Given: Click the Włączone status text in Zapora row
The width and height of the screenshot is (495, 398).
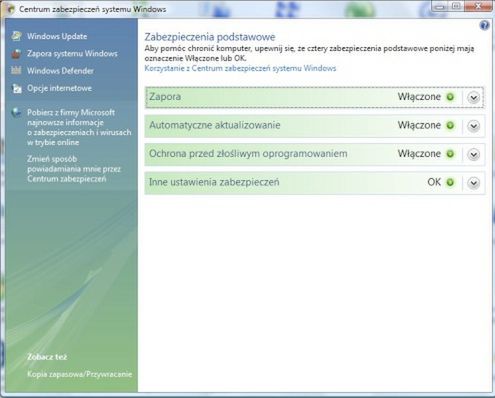Looking at the screenshot, I should click(x=419, y=97).
